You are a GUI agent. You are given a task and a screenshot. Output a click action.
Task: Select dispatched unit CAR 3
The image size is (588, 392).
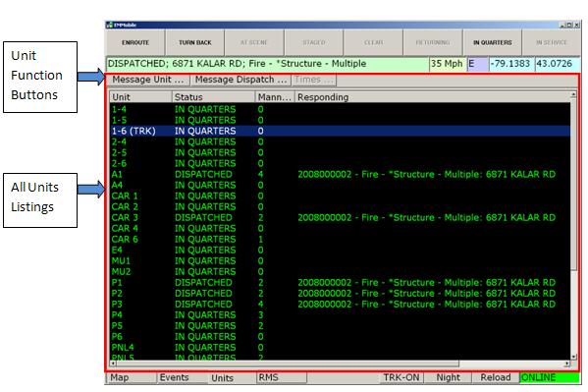click(340, 218)
